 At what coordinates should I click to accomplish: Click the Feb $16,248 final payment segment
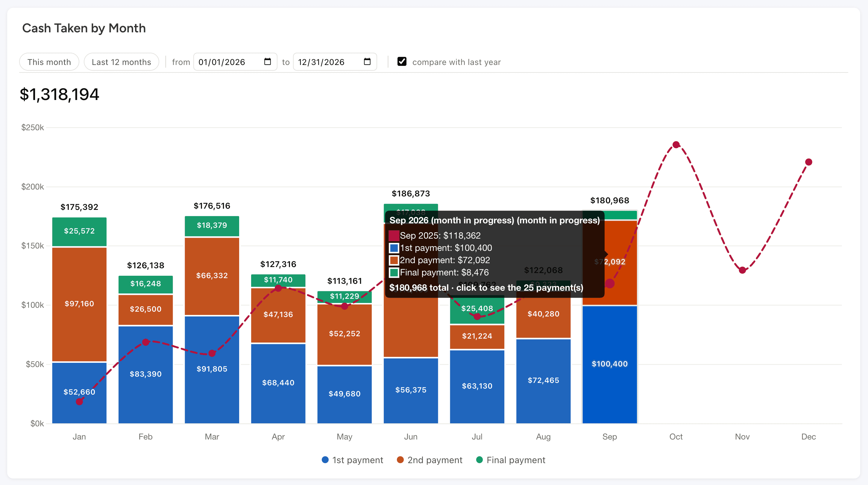(145, 284)
